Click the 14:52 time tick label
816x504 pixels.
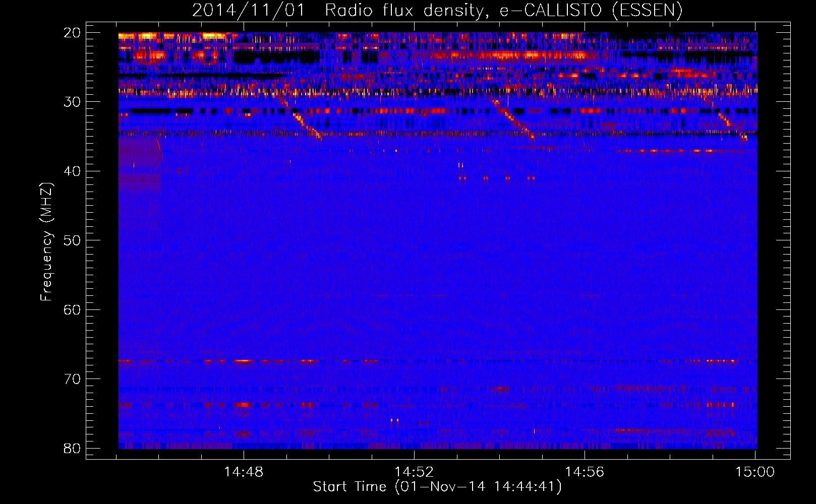414,472
